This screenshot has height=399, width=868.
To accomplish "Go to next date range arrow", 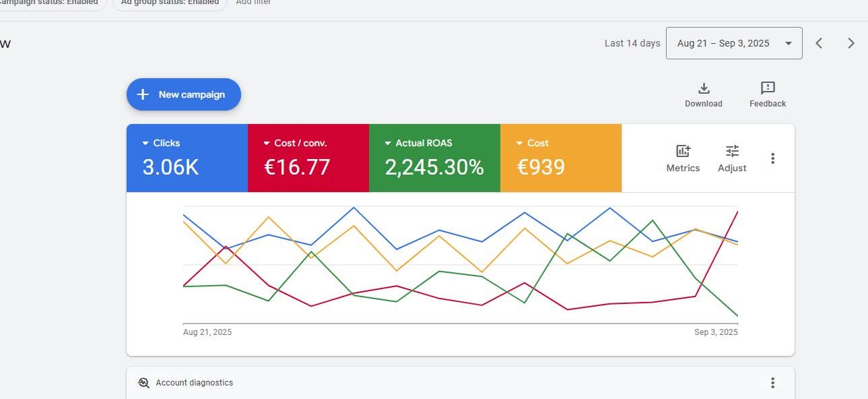I will pyautogui.click(x=851, y=43).
